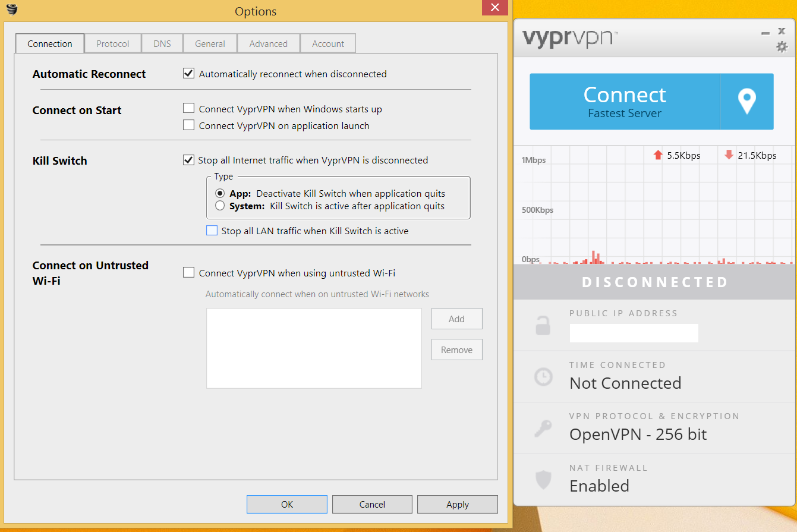797x532 pixels.
Task: Click the 'Connect on Untrusted Wi-Fi' heading
Action: pos(90,273)
